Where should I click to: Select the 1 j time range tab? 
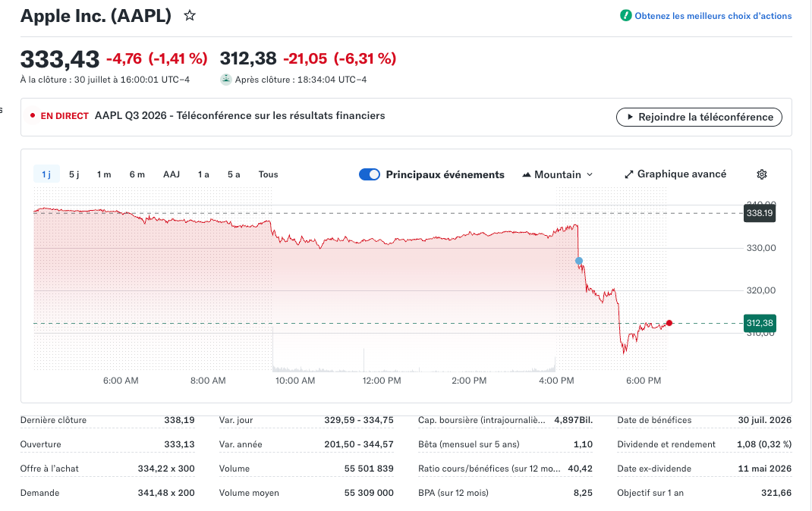[x=46, y=174]
